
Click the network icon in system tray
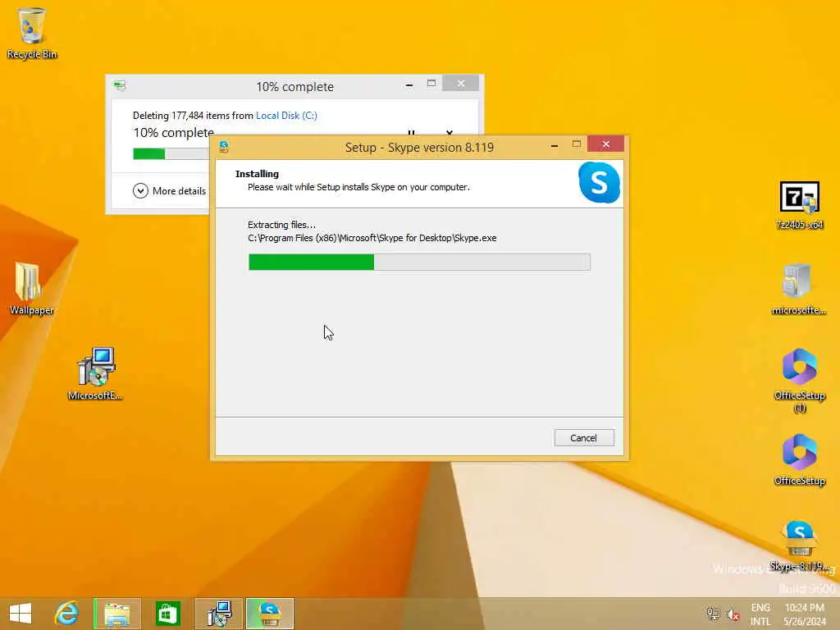[713, 614]
